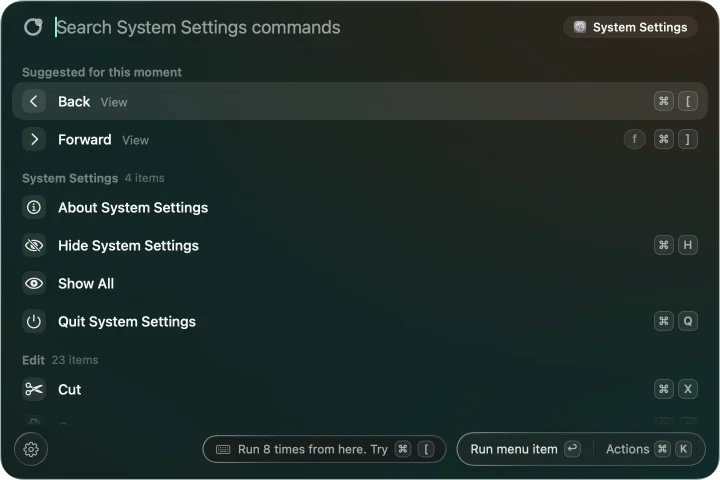
Task: Click the 'f' alias badge on Forward
Action: [x=635, y=139]
